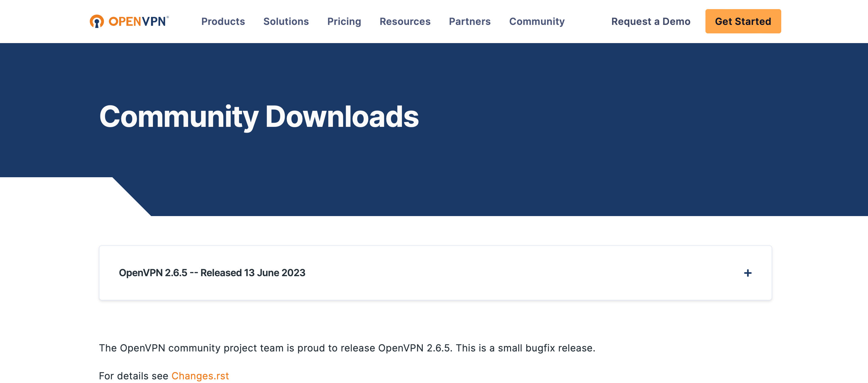Click Request a Demo link

pyautogui.click(x=651, y=21)
